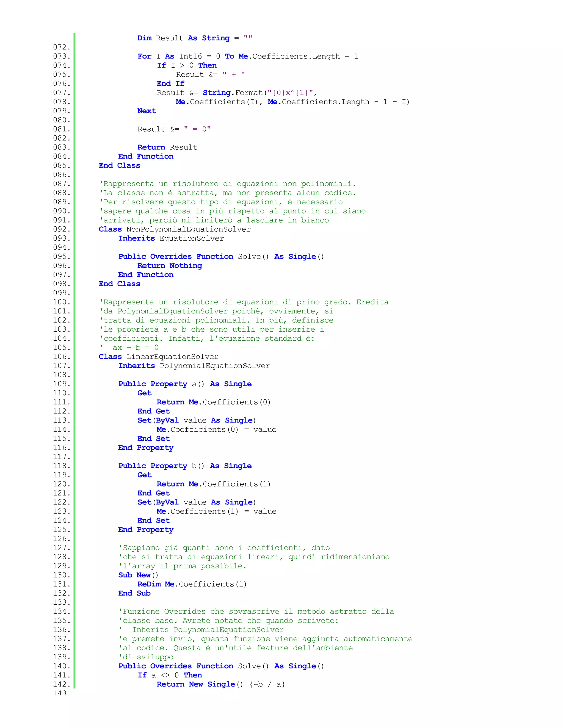
Task: Click the If a <> 0 Then line
Action: tap(169, 675)
